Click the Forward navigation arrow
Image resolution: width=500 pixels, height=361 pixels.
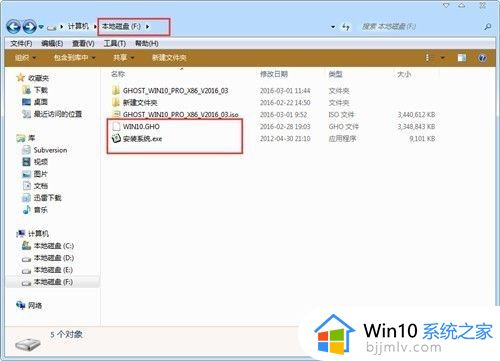[x=29, y=27]
